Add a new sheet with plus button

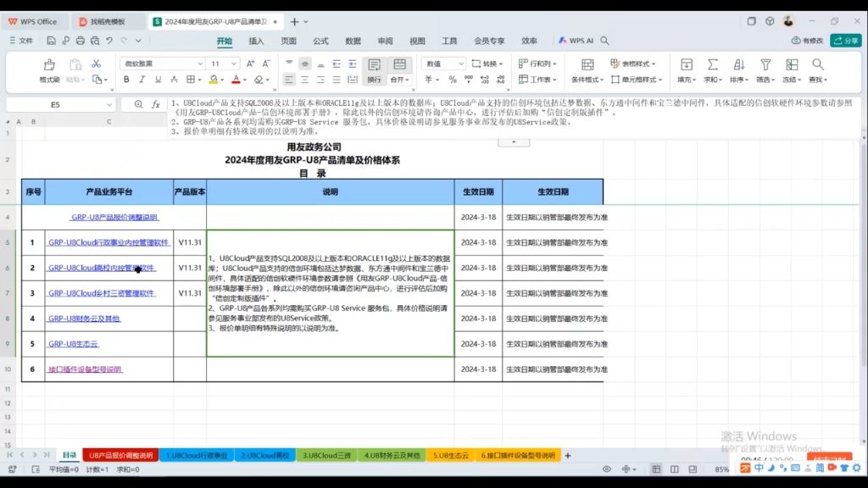[x=567, y=455]
